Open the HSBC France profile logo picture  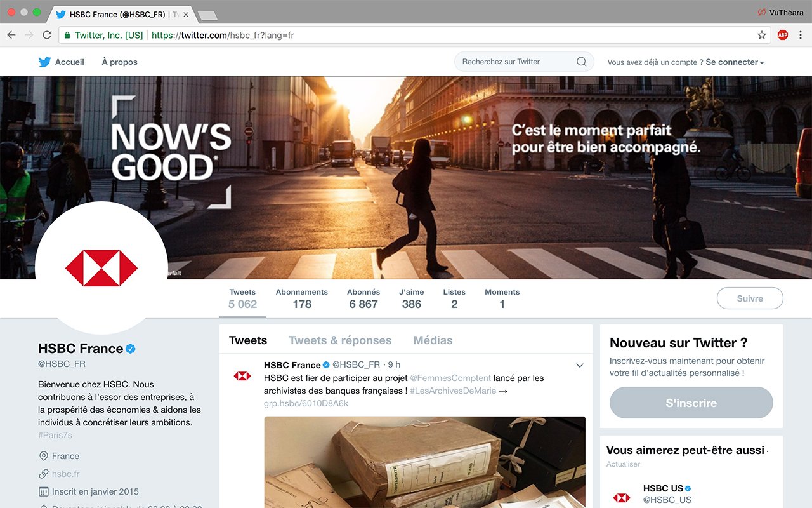click(101, 268)
